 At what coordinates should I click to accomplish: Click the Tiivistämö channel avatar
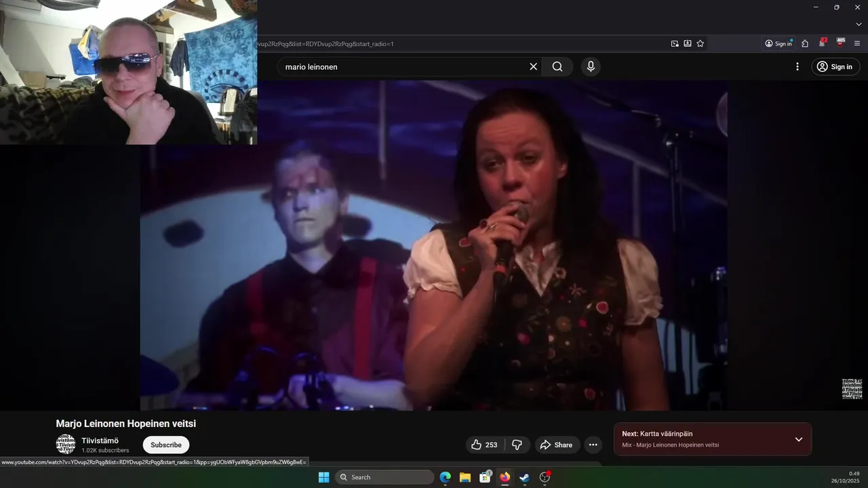[66, 445]
